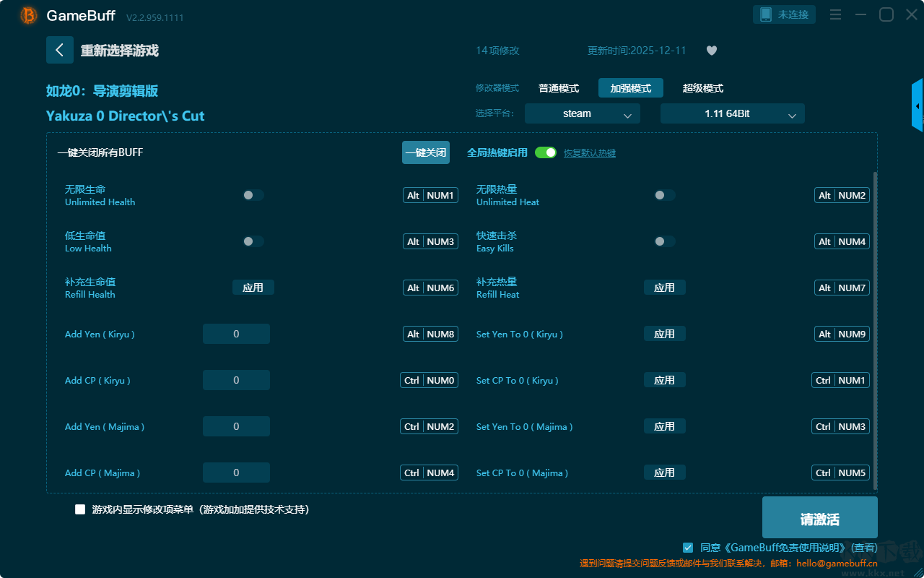Click the 恢复默认热键 link
924x578 pixels.
point(589,153)
